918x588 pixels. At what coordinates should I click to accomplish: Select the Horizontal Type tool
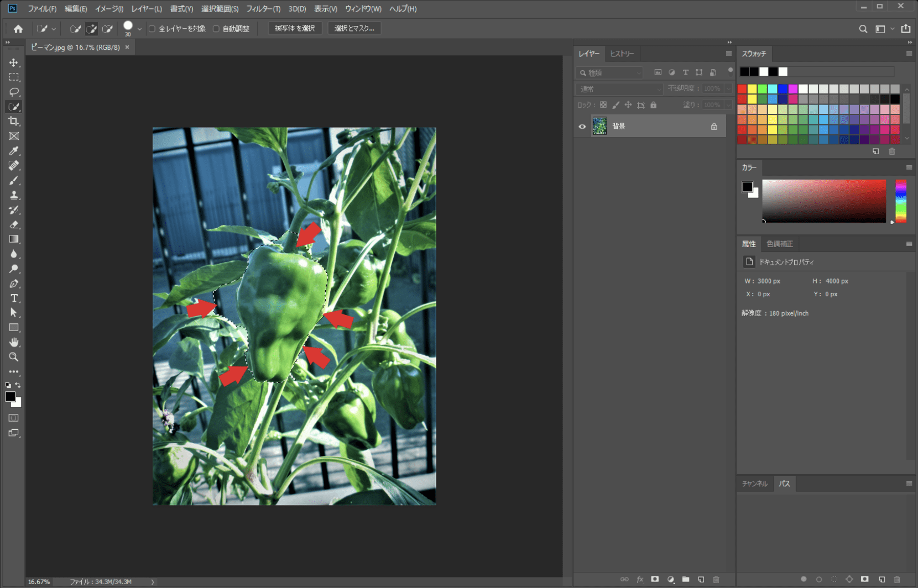tap(14, 298)
